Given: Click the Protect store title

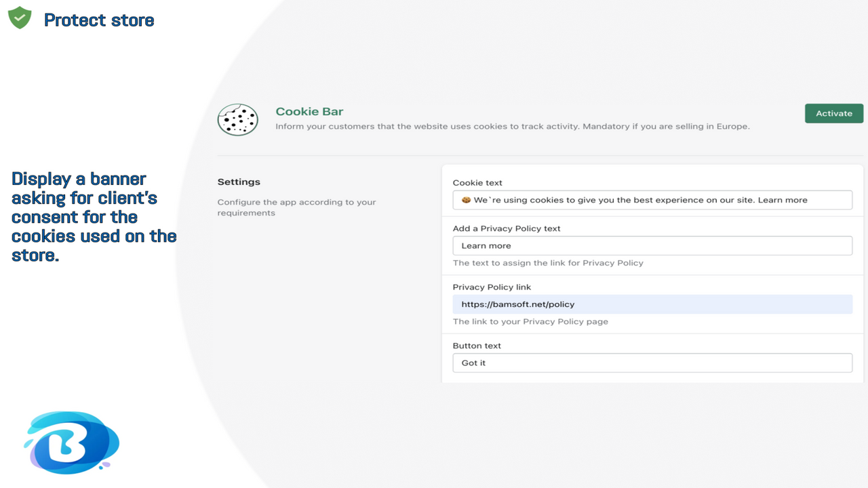Looking at the screenshot, I should click(x=99, y=20).
